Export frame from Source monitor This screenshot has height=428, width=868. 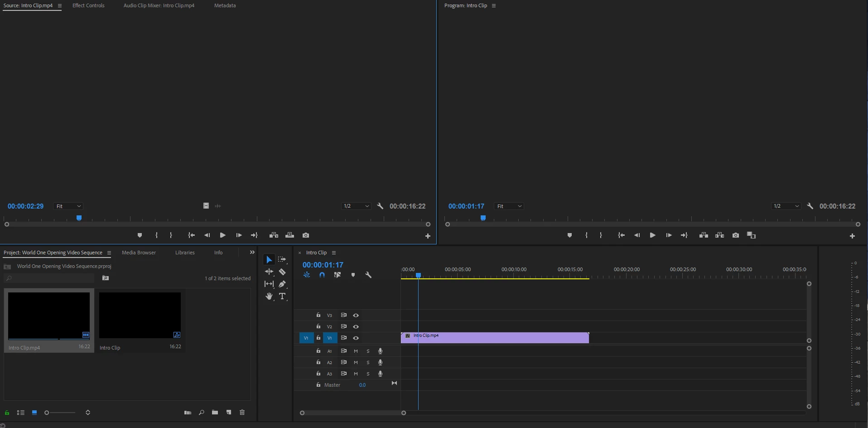point(306,235)
